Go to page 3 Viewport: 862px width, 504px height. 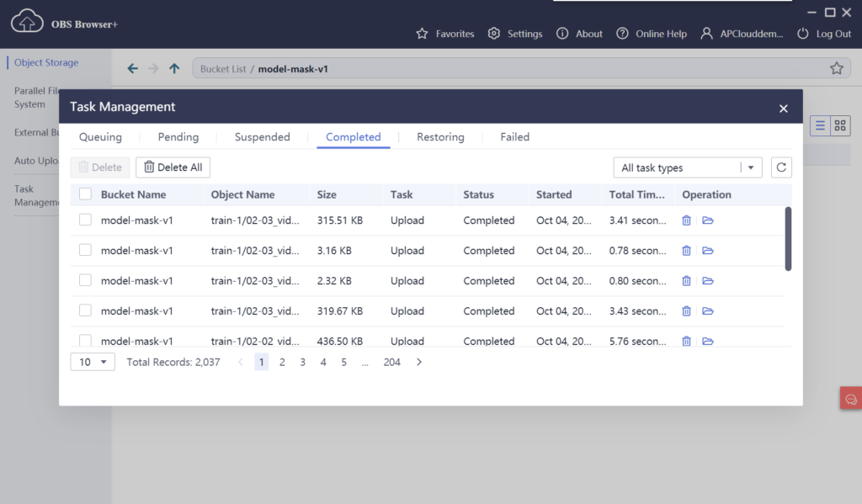point(302,362)
